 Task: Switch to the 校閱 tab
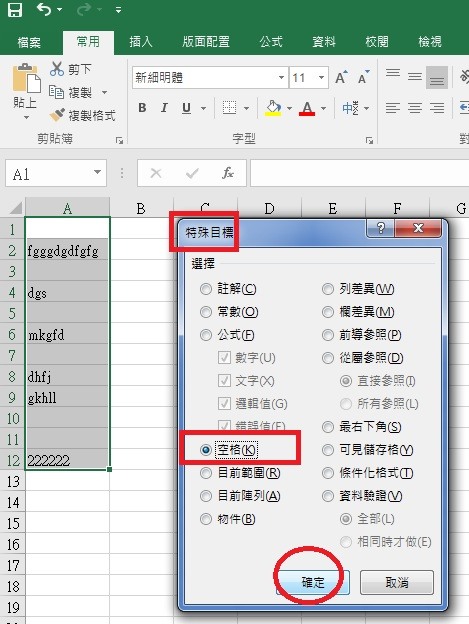coord(377,42)
